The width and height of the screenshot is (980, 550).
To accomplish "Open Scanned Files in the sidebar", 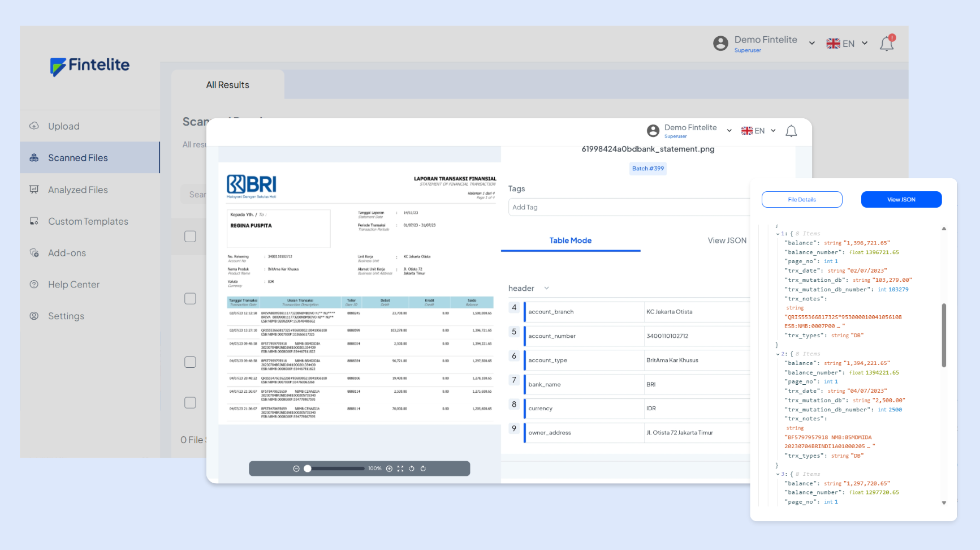I will (78, 158).
